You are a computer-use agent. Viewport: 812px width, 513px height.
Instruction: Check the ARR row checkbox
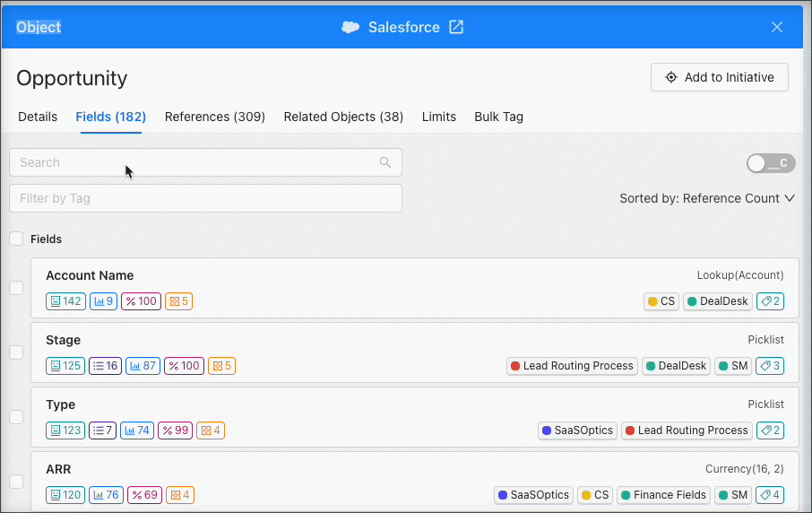pyautogui.click(x=16, y=482)
